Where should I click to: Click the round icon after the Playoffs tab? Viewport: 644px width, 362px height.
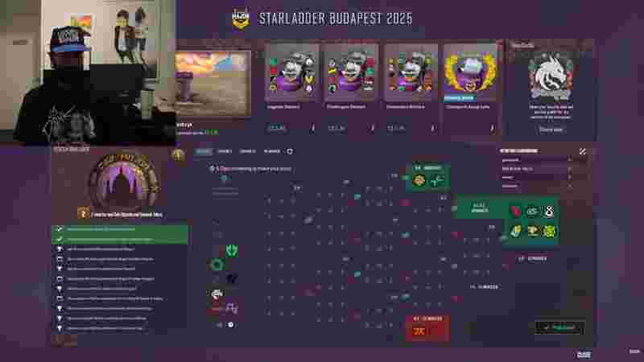[290, 151]
